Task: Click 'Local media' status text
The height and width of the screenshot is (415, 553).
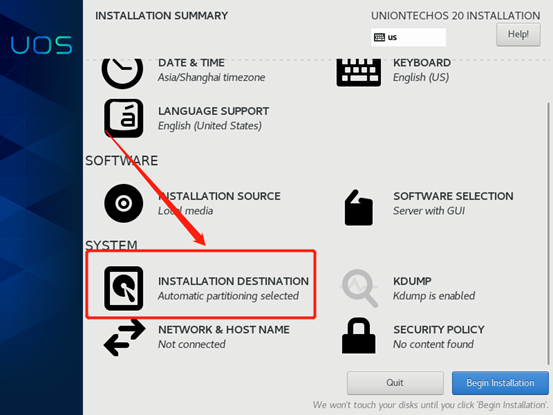Action: tap(185, 211)
